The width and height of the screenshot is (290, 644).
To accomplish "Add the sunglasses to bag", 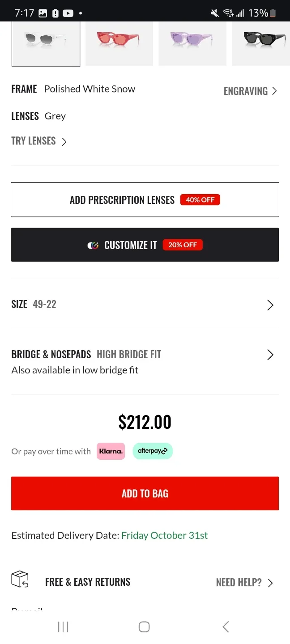I will pos(145,493).
